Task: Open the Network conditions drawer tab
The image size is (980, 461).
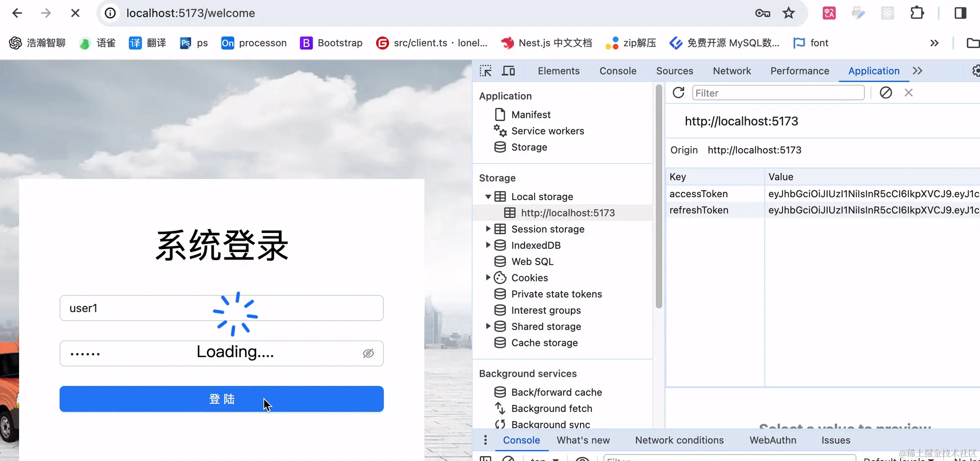Action: coord(679,440)
